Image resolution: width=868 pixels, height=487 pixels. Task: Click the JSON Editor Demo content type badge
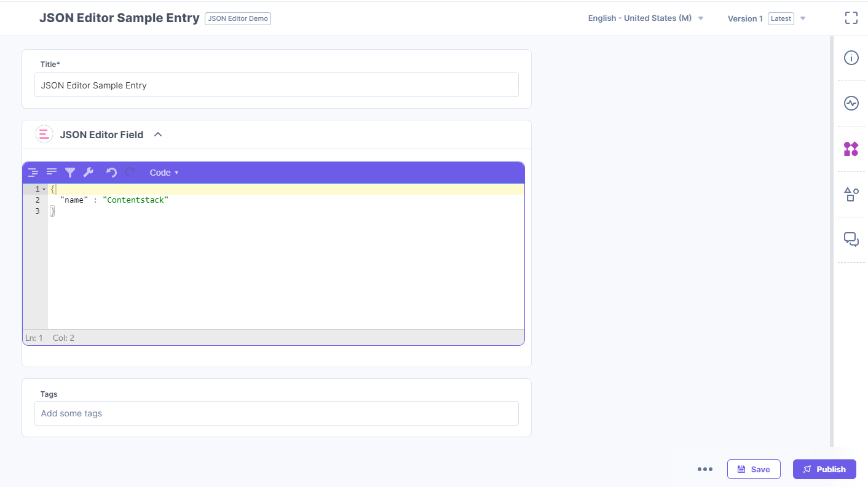(238, 18)
